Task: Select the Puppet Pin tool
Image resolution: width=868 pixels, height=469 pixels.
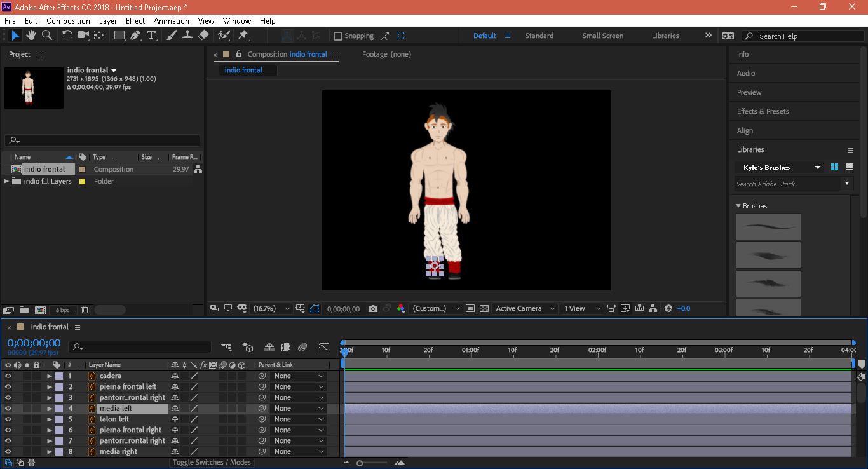Action: 243,36
